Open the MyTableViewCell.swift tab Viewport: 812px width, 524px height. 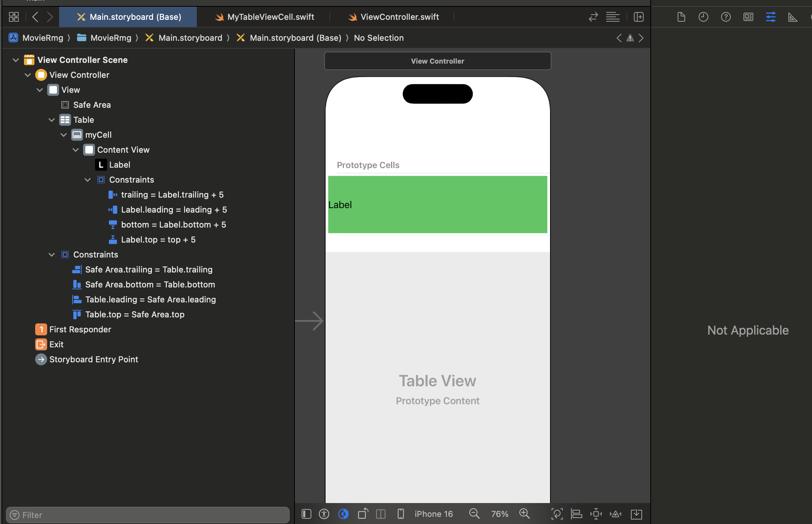click(264, 17)
